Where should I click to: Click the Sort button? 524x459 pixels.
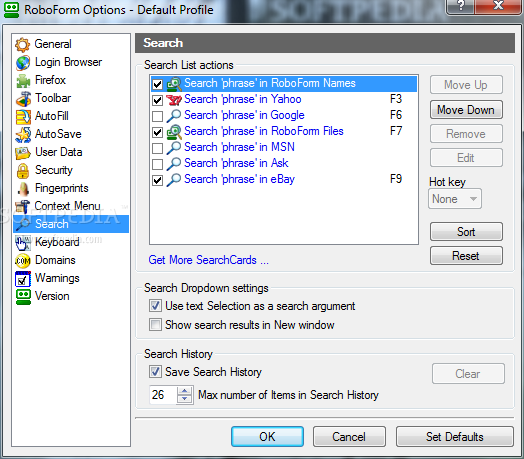click(x=466, y=232)
